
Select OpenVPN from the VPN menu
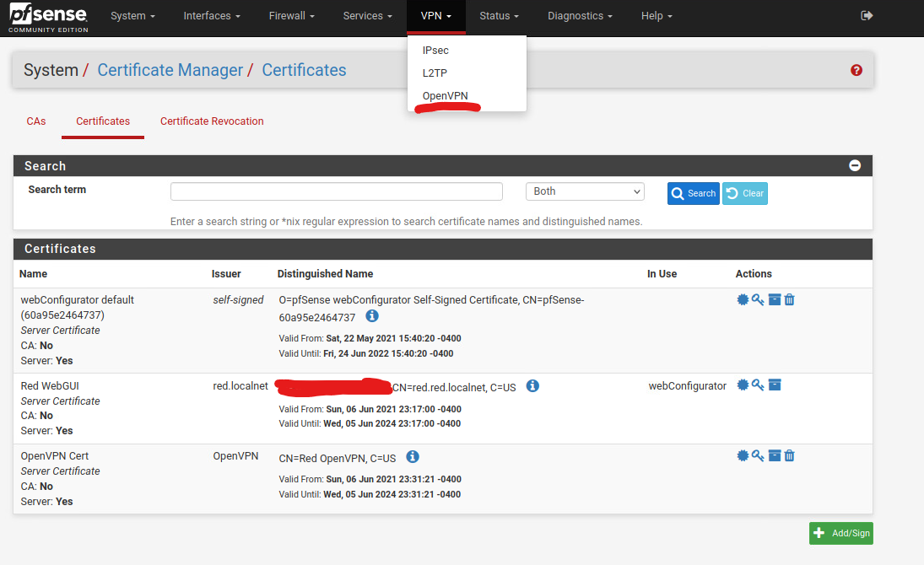[x=445, y=95]
